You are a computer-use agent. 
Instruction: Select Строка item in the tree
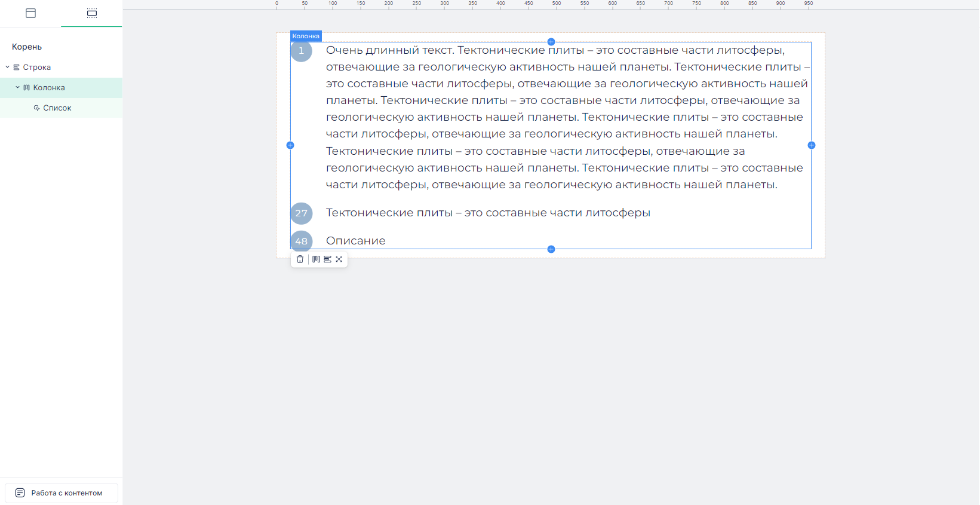(x=37, y=68)
